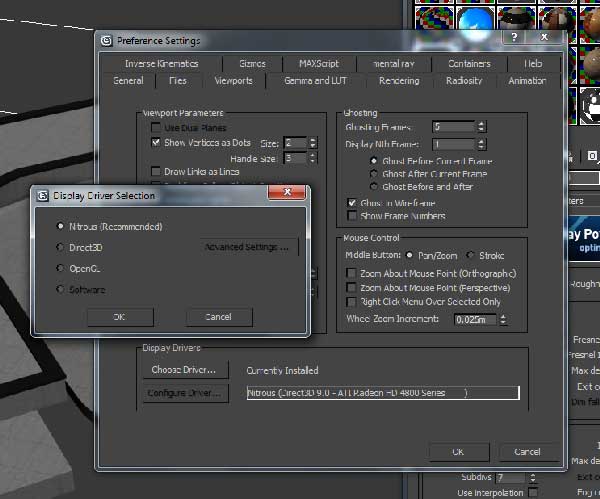Open the Gizmos tab
Image resolution: width=600 pixels, height=499 pixels.
(252, 64)
